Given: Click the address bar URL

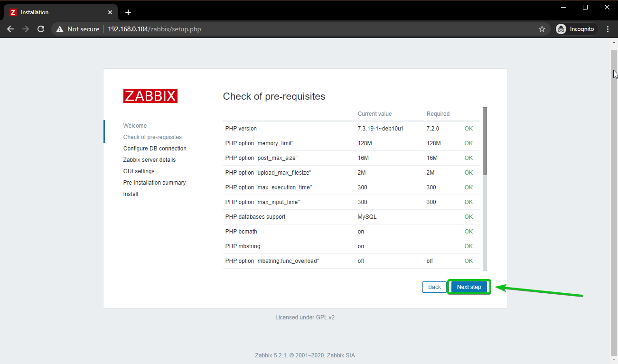Looking at the screenshot, I should tap(154, 29).
